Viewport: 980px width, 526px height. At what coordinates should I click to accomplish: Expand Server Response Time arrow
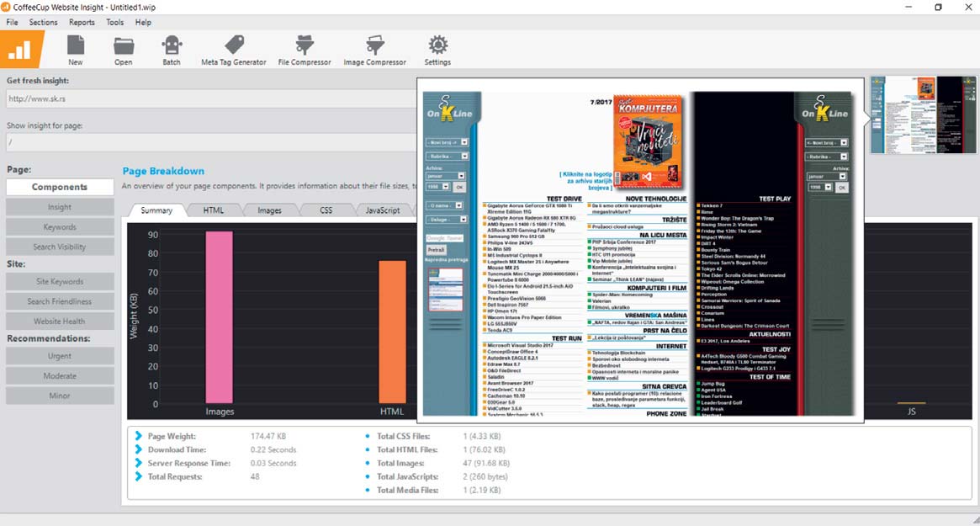pyautogui.click(x=138, y=463)
